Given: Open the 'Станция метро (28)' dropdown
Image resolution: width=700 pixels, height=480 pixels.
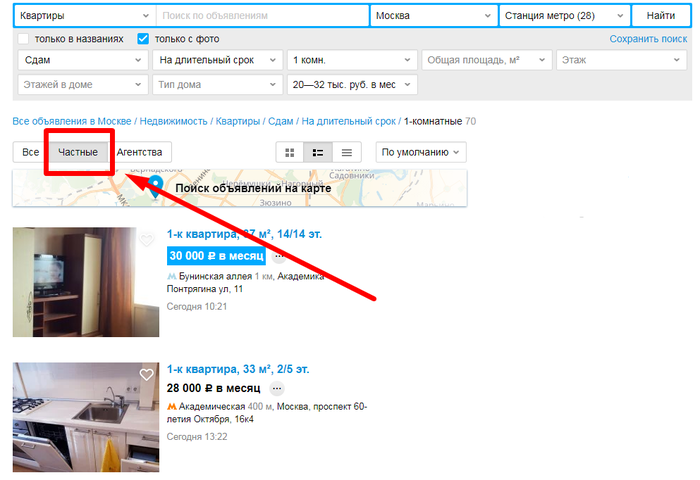Looking at the screenshot, I should (564, 16).
